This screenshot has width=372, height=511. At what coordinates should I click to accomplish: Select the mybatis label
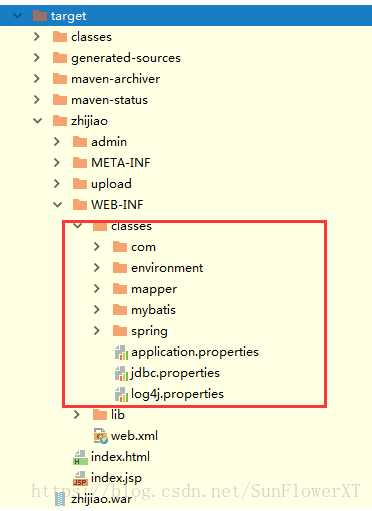click(x=153, y=310)
